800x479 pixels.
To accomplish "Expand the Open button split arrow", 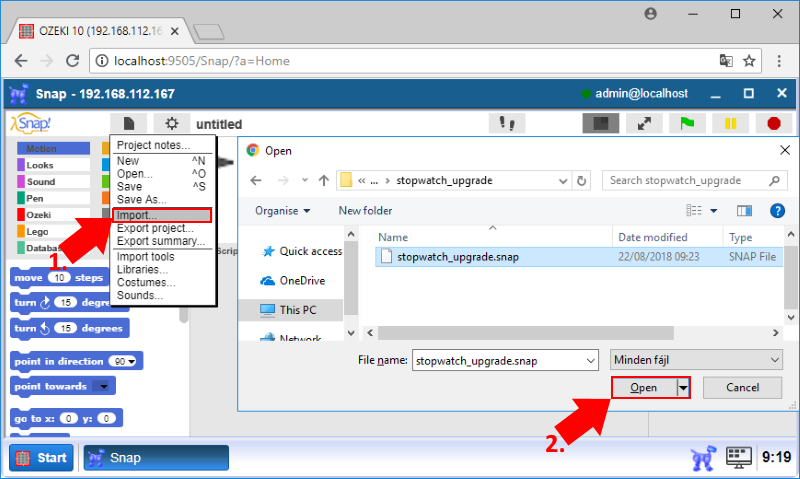I will click(683, 388).
